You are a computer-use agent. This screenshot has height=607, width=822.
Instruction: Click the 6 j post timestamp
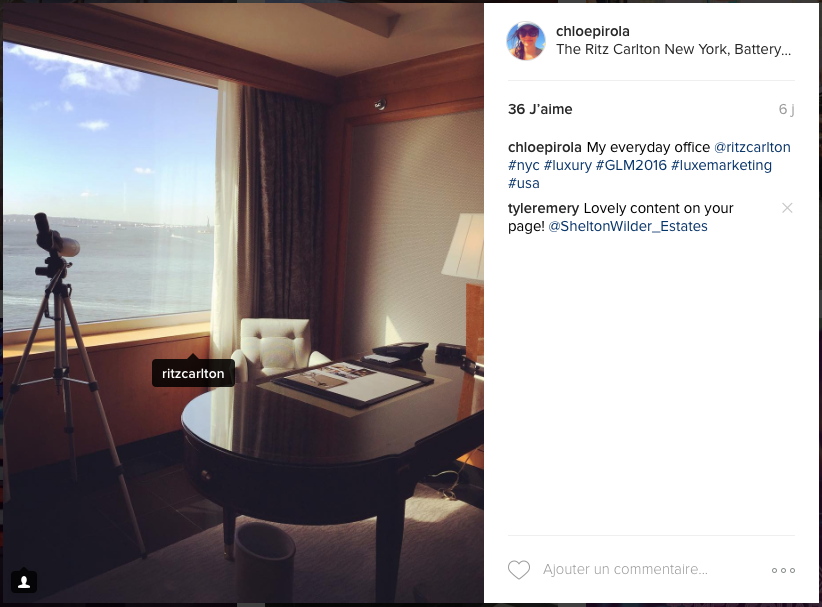786,109
